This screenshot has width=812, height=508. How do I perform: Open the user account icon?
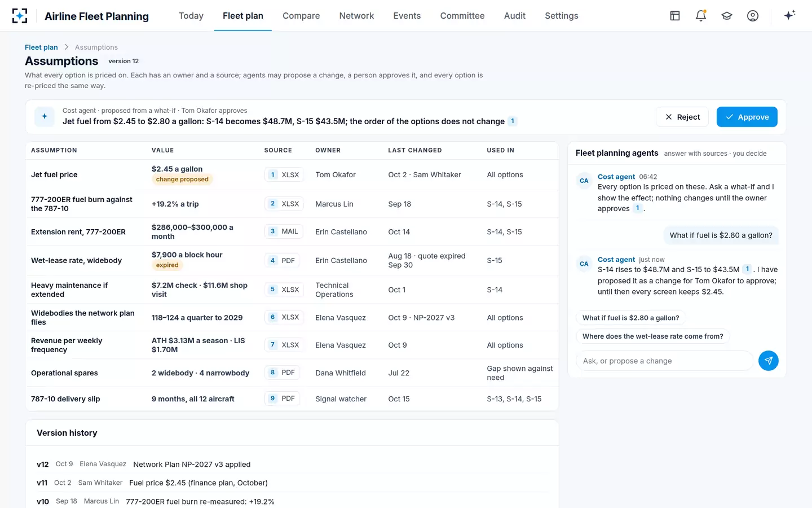[x=753, y=16]
